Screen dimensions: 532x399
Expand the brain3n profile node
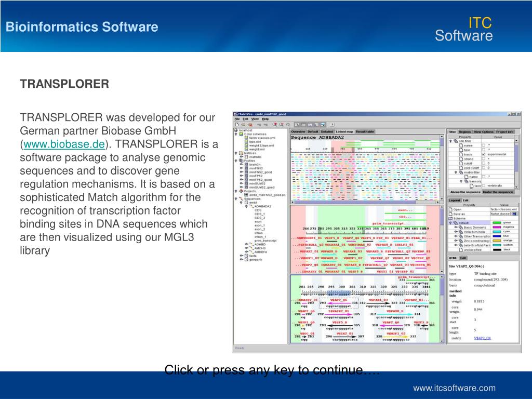pyautogui.click(x=241, y=164)
